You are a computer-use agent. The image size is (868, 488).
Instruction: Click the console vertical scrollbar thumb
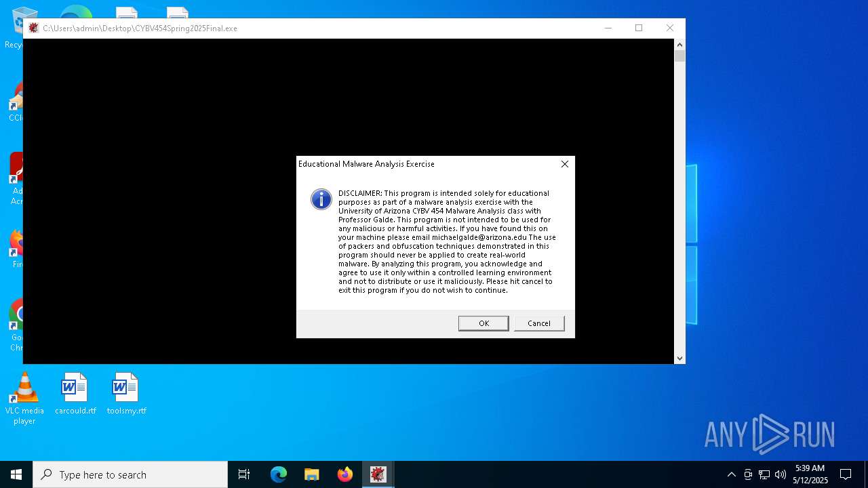[679, 56]
